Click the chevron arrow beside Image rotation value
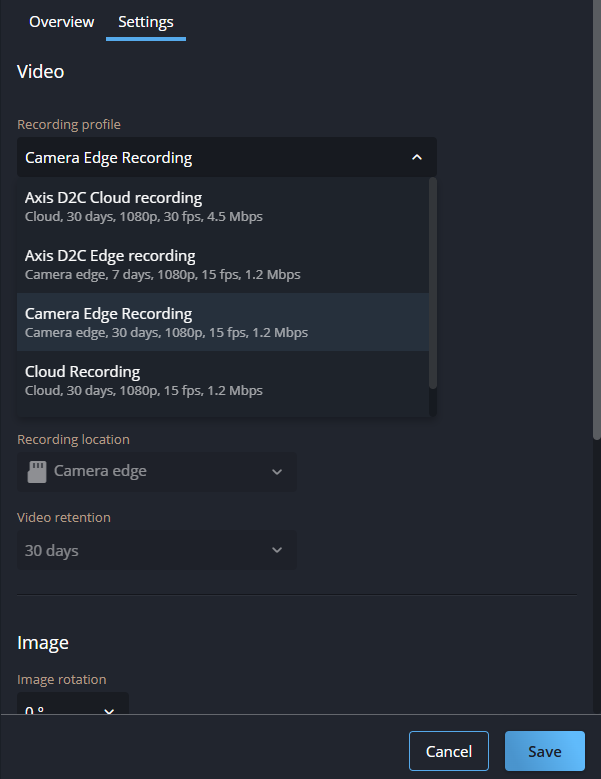Viewport: 601px width, 779px height. (109, 710)
